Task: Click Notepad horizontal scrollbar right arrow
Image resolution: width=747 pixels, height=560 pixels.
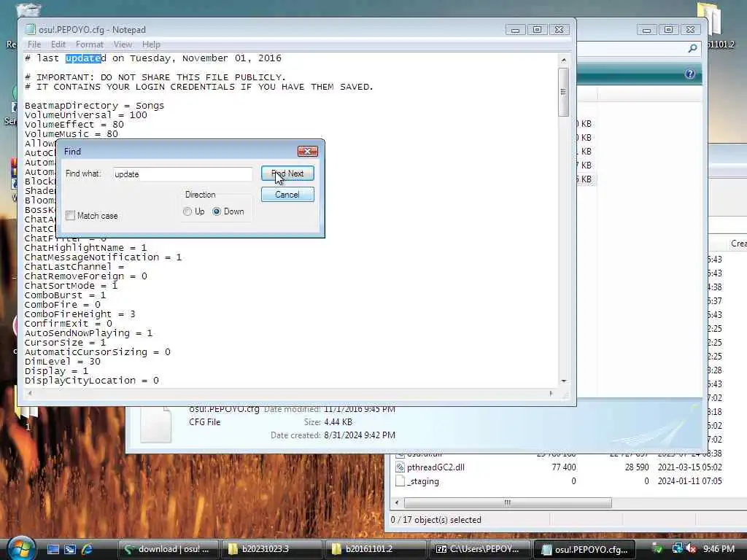Action: [551, 393]
